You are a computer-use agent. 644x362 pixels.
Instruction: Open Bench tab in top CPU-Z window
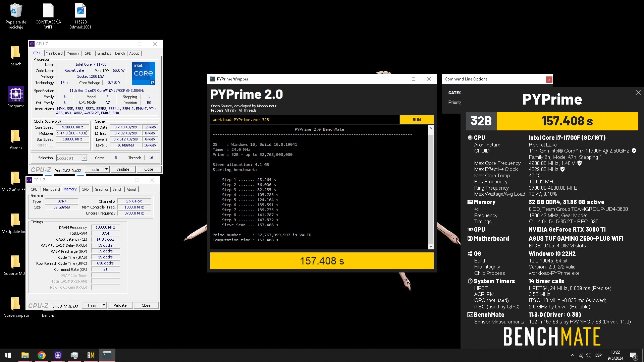pyautogui.click(x=120, y=53)
